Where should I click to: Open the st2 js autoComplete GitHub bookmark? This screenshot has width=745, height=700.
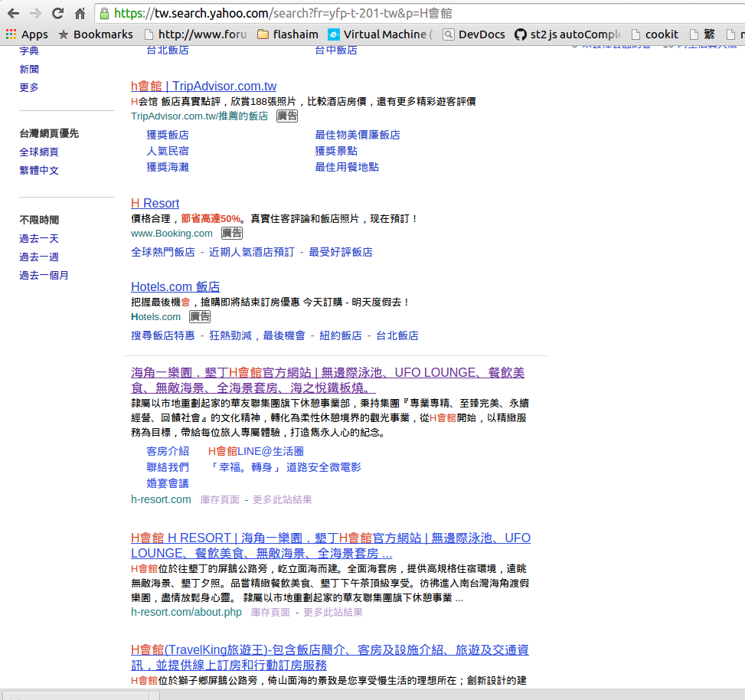[x=568, y=34]
